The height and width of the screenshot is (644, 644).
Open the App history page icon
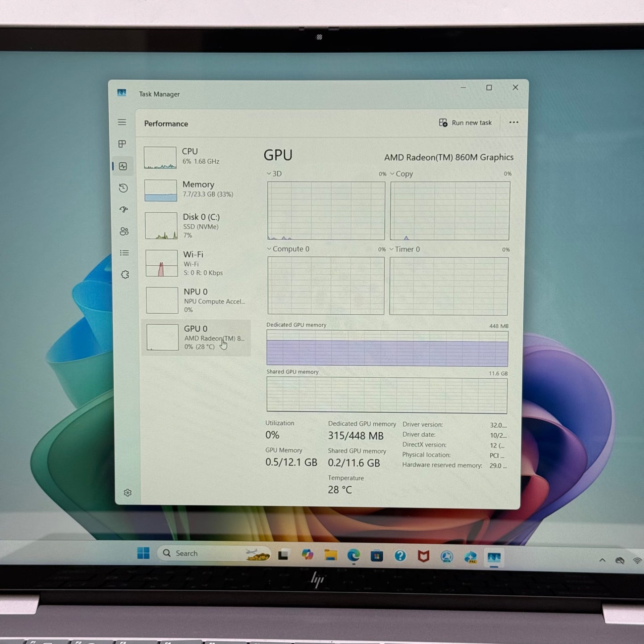[123, 188]
